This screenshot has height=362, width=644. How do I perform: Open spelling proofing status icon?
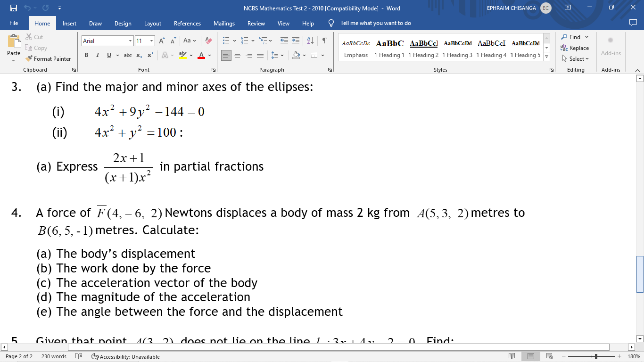[79, 356]
